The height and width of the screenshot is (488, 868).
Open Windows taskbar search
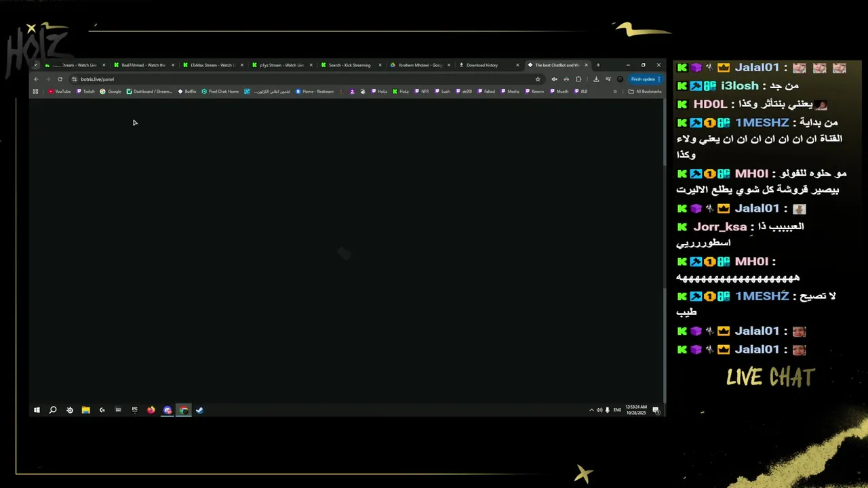[x=53, y=410]
